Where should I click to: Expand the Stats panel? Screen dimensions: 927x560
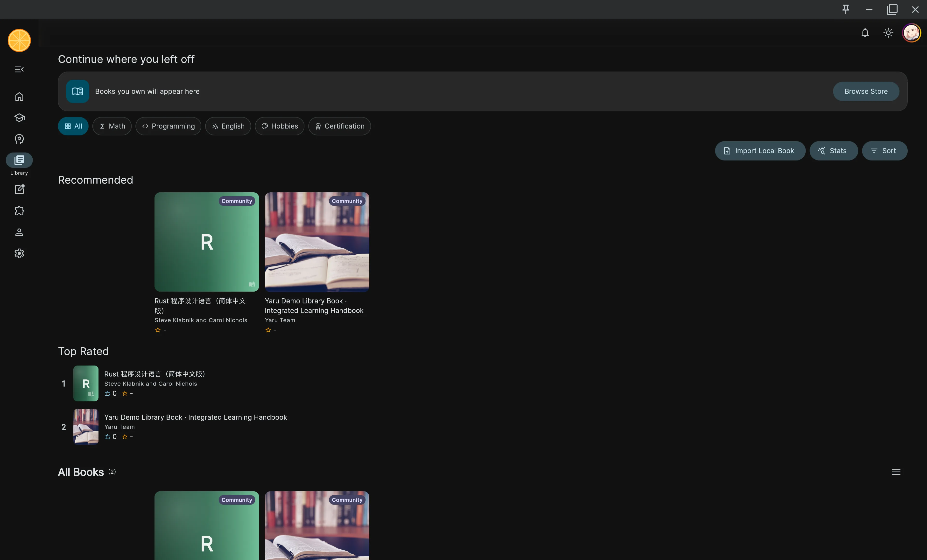point(833,150)
